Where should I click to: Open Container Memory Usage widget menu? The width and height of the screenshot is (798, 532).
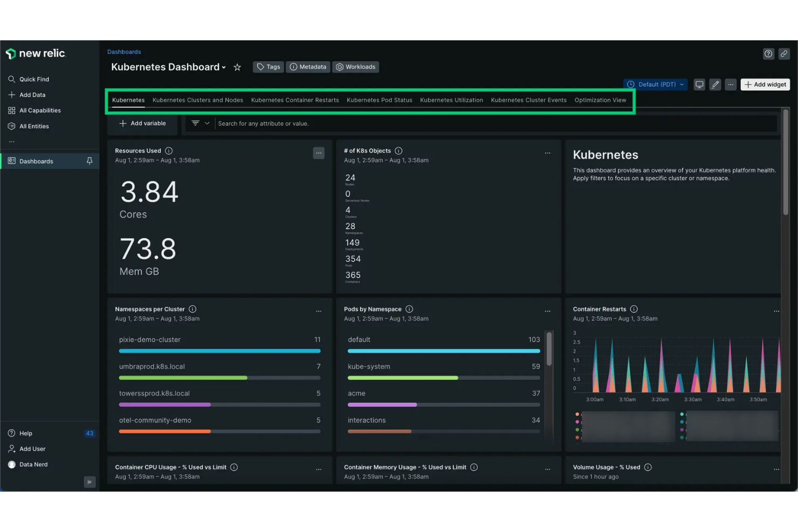click(x=547, y=469)
